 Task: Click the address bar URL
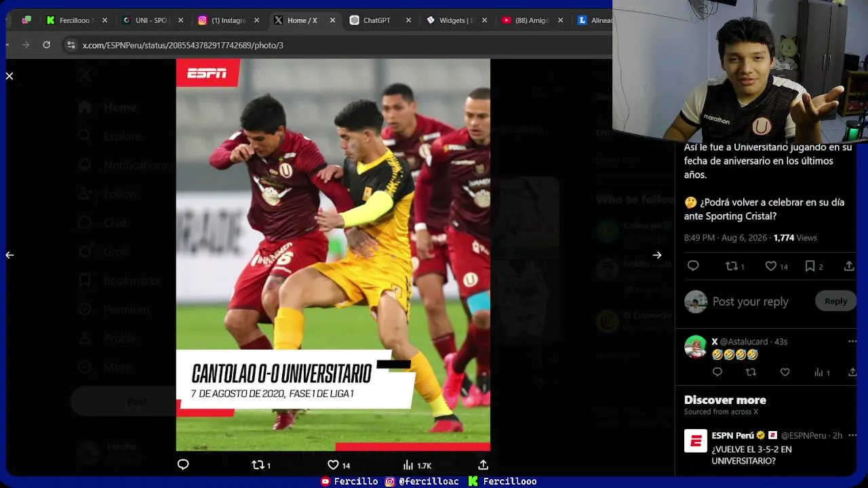tap(183, 45)
